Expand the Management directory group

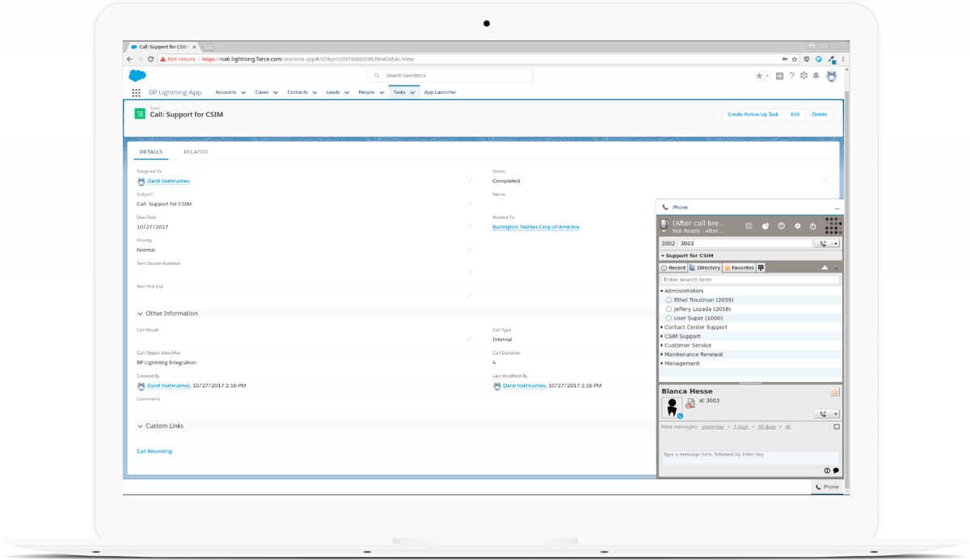pos(661,364)
